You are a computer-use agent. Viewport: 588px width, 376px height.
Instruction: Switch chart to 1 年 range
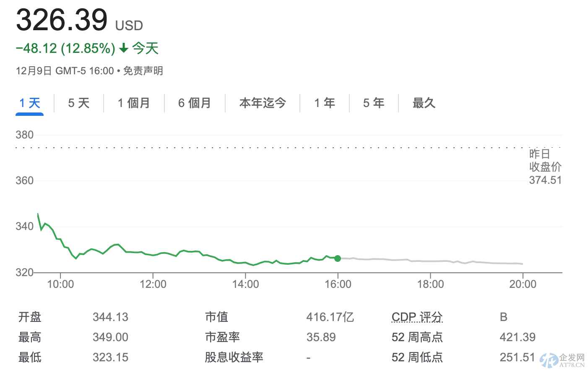click(x=325, y=103)
